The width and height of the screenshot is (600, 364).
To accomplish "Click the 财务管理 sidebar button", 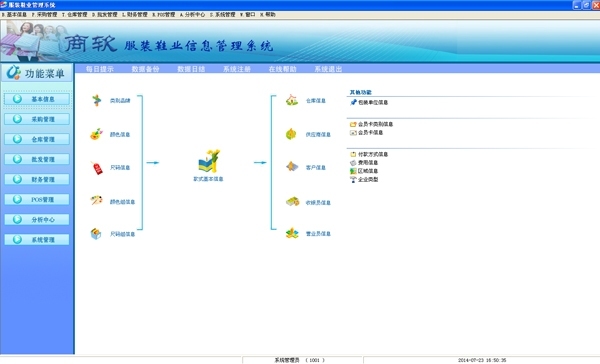I will coord(37,179).
